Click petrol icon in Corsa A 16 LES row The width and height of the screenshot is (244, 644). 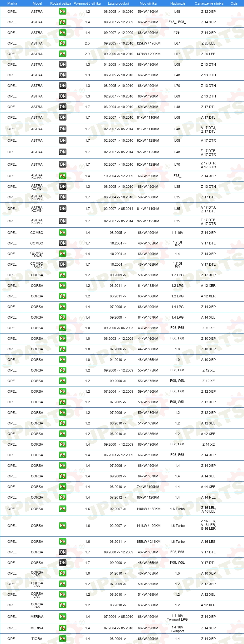(x=62, y=542)
